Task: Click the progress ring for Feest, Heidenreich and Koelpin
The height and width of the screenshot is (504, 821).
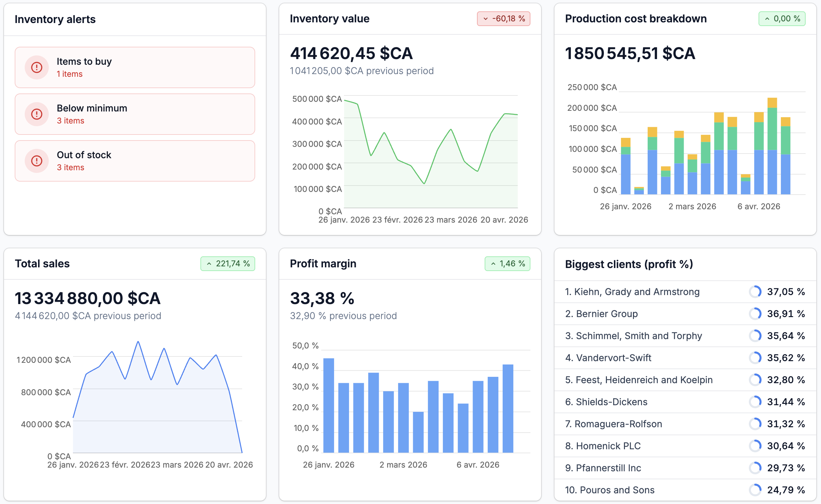Action: coord(755,380)
